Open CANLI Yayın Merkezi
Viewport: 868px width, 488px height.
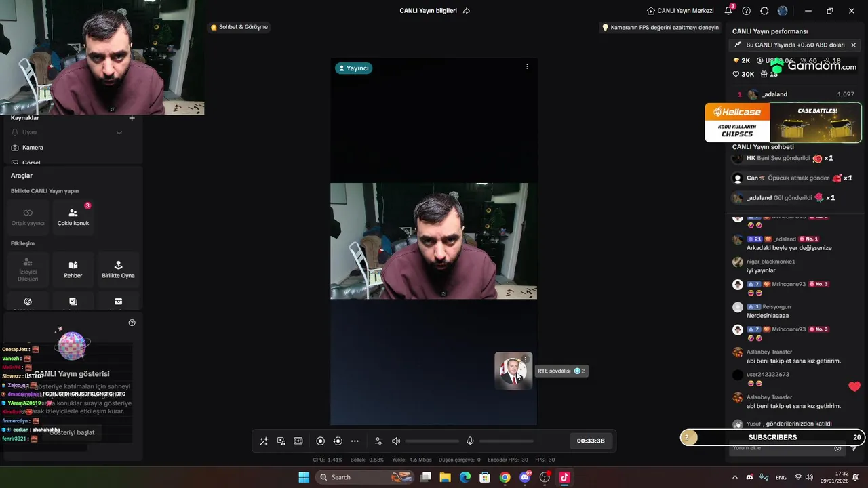(680, 11)
